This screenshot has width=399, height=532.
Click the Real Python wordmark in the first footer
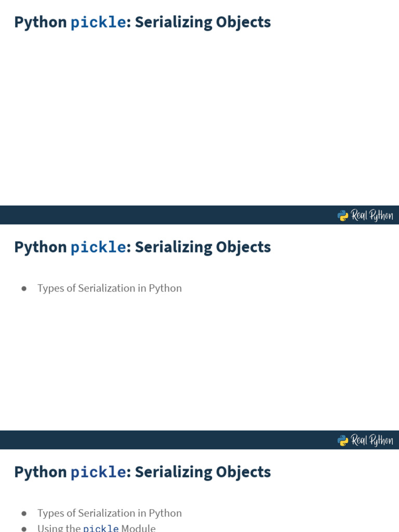[372, 216]
